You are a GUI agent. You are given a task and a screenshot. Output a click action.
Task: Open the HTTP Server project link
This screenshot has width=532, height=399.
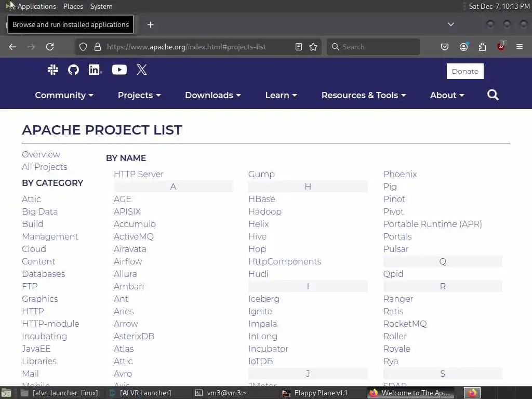tap(138, 175)
